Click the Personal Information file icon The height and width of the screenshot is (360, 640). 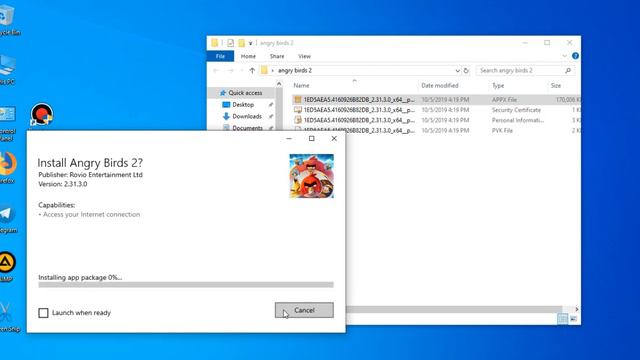click(x=298, y=120)
